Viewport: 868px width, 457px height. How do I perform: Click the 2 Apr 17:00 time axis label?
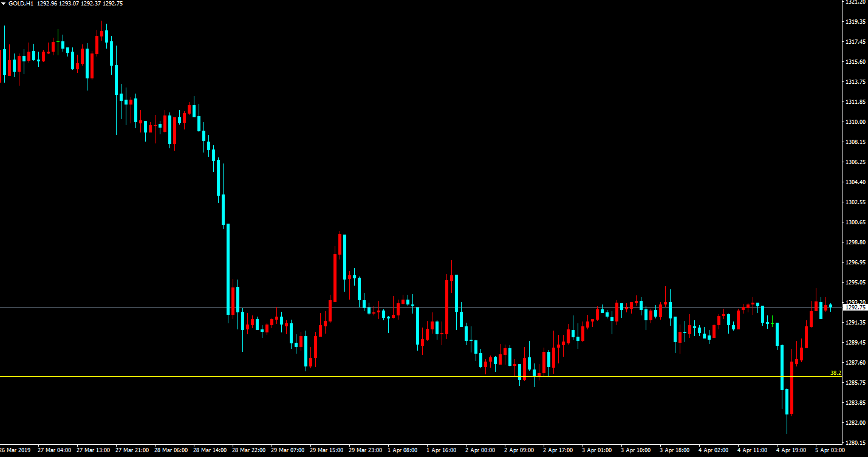558,450
